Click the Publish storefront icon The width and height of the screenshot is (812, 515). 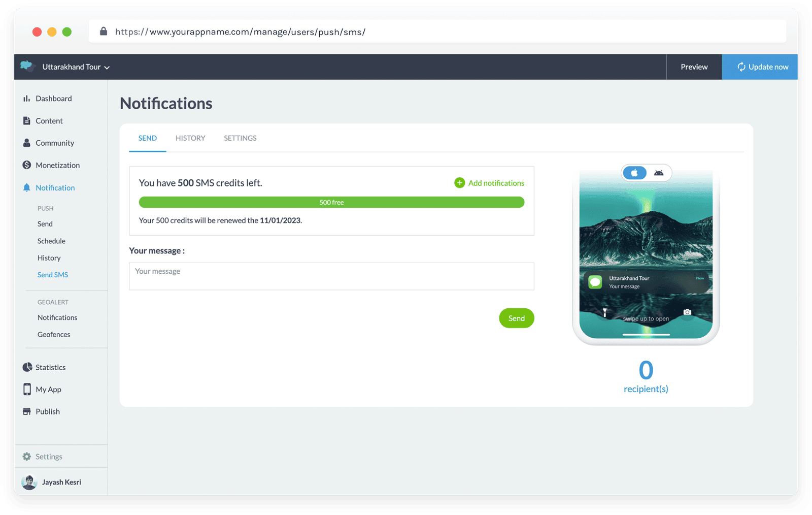point(26,411)
